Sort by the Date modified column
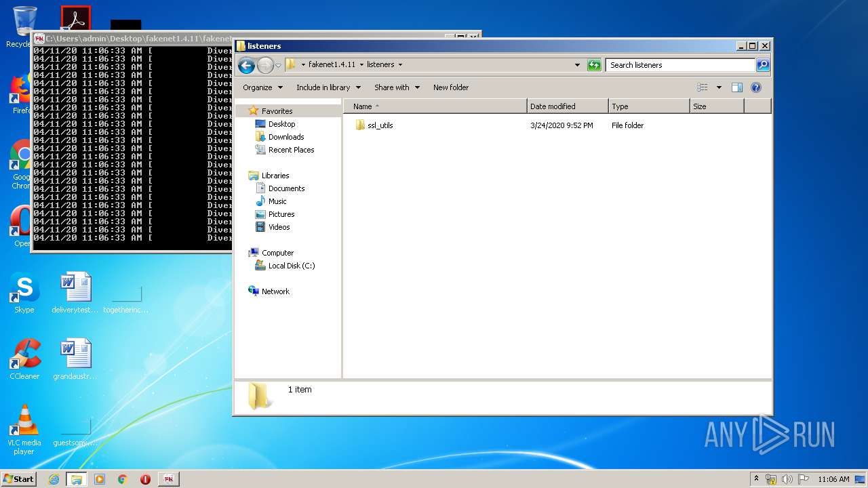 [x=568, y=106]
